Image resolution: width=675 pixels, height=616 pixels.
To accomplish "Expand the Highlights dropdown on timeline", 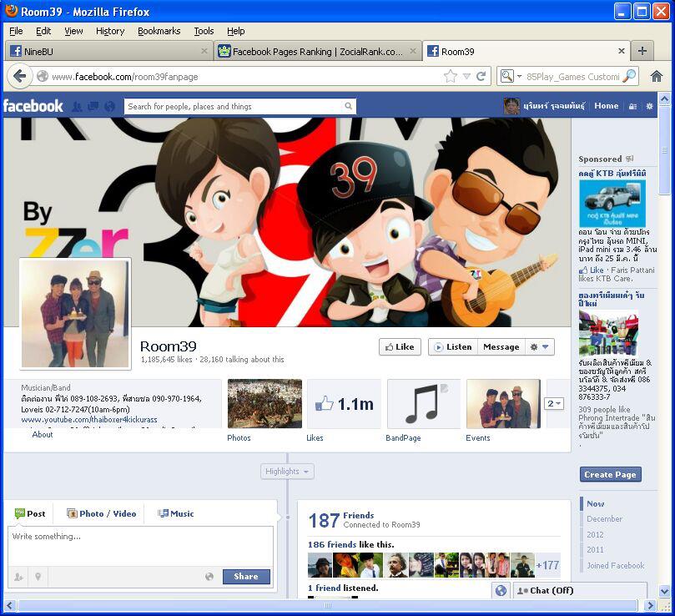I will [287, 472].
